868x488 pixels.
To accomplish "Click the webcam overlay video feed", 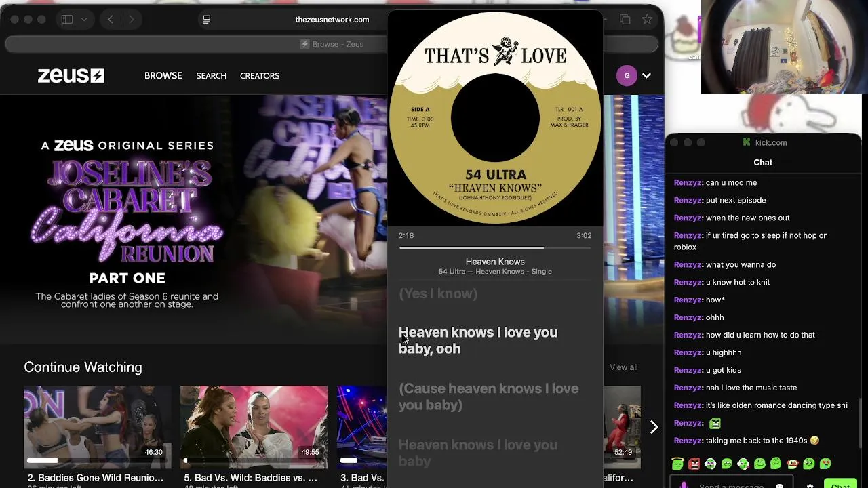I will [x=784, y=47].
